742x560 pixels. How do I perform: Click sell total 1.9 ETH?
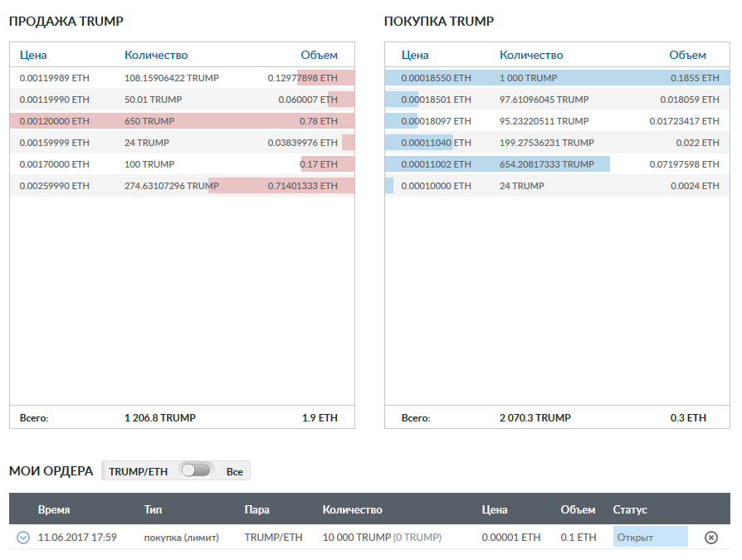[x=320, y=417]
